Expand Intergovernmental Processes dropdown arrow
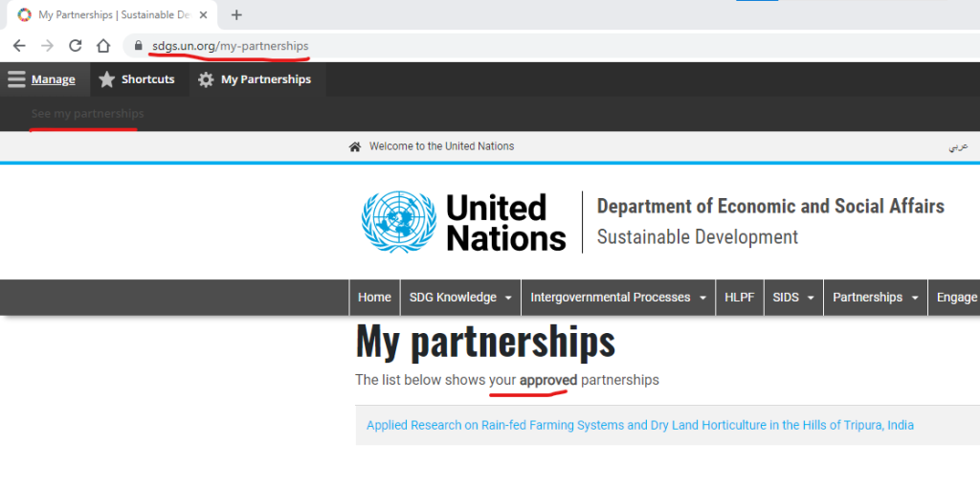Viewport: 980px width, 489px height. pos(702,299)
